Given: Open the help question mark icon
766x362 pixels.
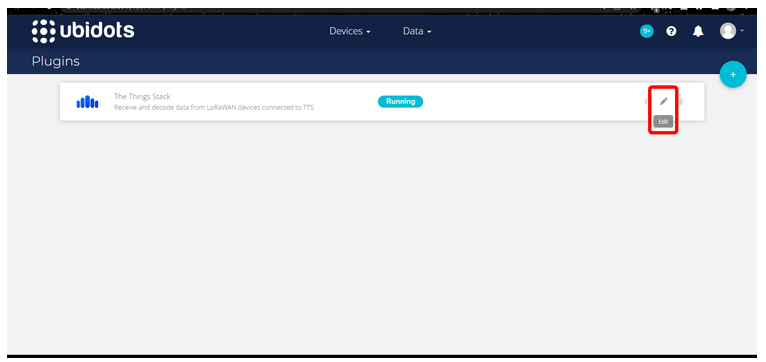Looking at the screenshot, I should (671, 31).
